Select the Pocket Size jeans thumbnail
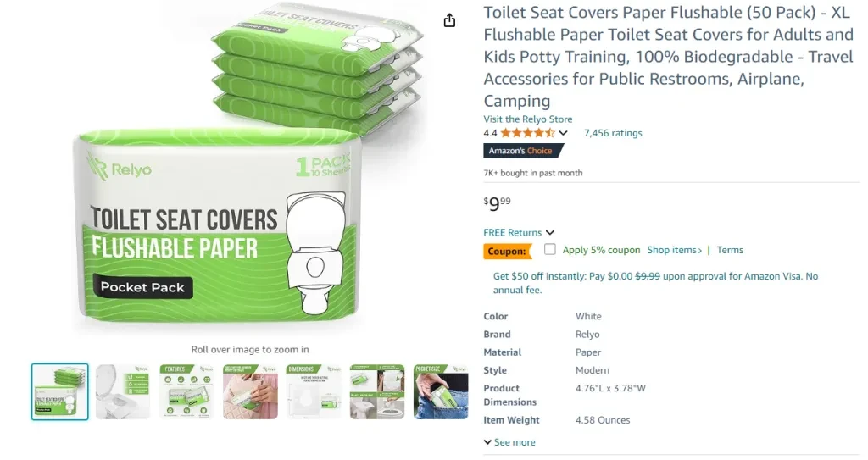Screen dimensions: 868x460 coord(441,391)
